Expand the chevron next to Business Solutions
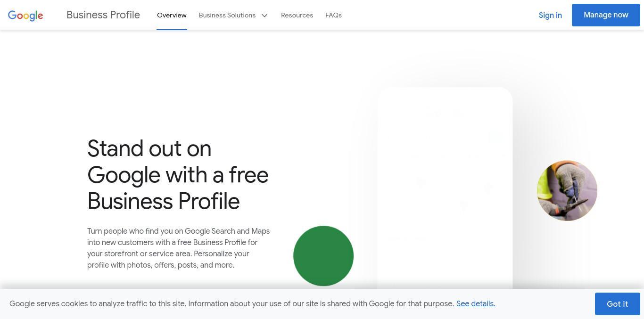This screenshot has width=644, height=319. click(264, 16)
